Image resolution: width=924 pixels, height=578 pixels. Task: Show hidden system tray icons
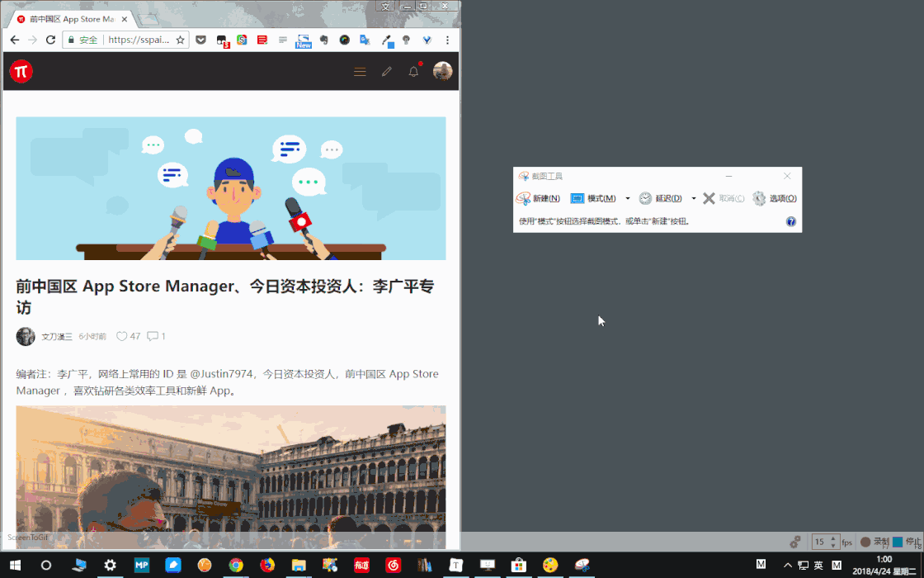pos(788,565)
